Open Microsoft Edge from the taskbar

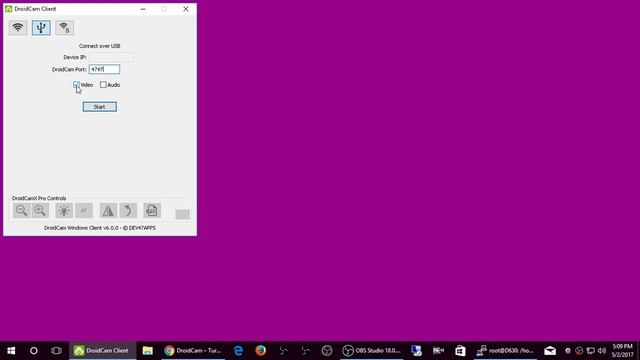pyautogui.click(x=238, y=351)
